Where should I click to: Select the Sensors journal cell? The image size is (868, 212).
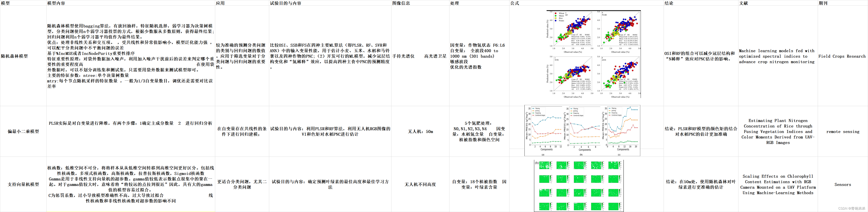click(843, 184)
